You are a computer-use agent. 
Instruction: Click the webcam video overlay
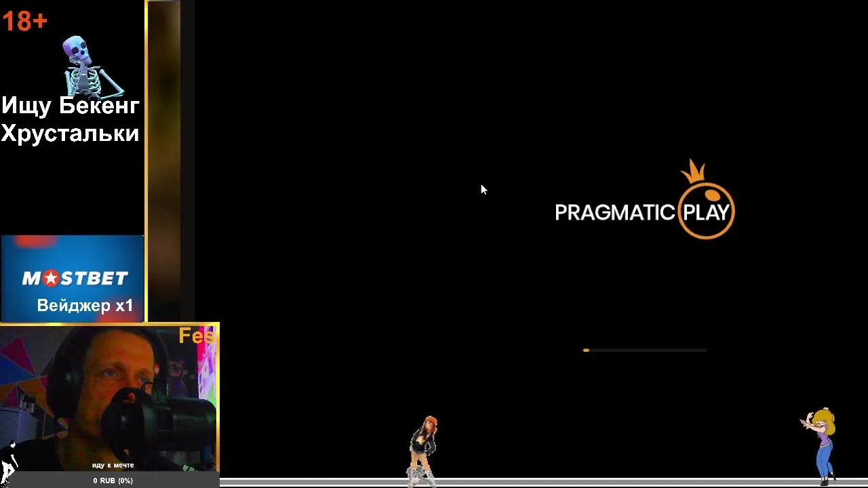108,397
